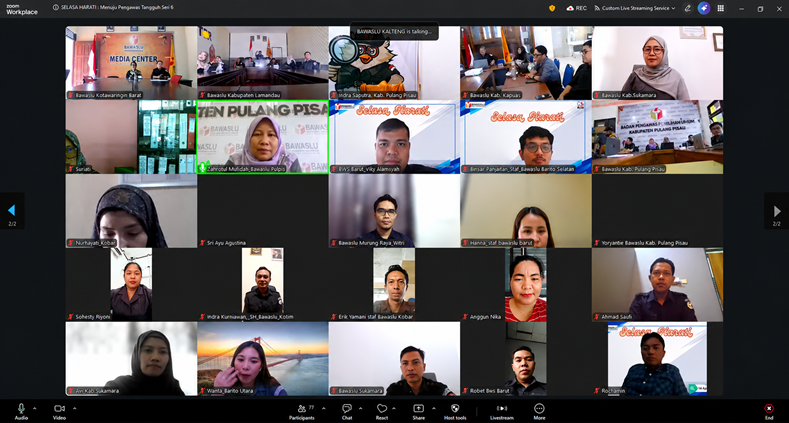789x423 pixels.
Task: Open the Participants panel
Action: (302, 411)
